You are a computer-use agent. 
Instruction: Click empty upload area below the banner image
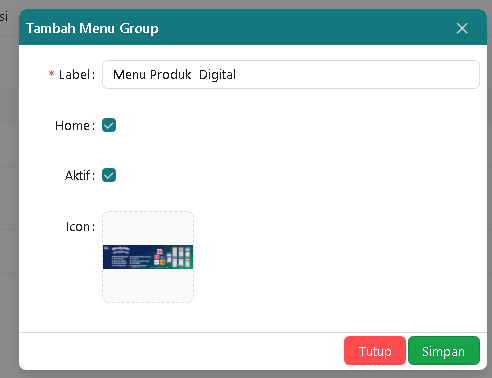(x=148, y=285)
